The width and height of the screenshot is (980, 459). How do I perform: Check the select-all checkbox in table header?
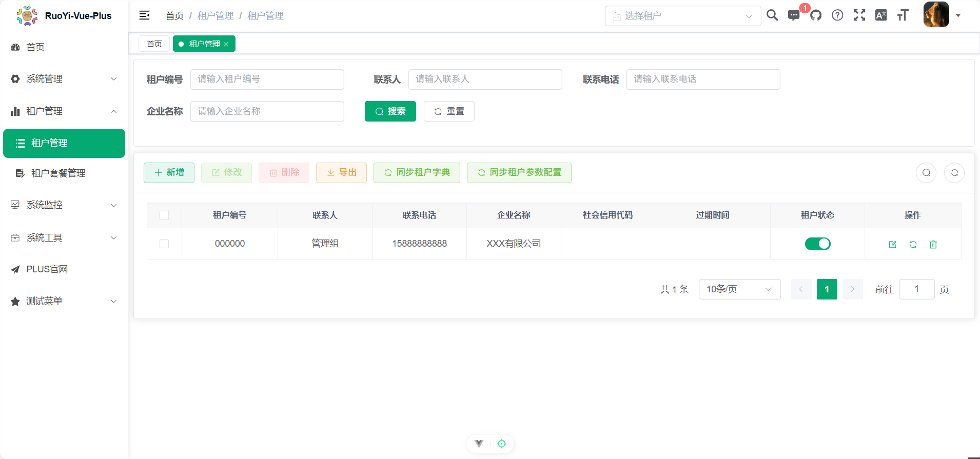[164, 215]
